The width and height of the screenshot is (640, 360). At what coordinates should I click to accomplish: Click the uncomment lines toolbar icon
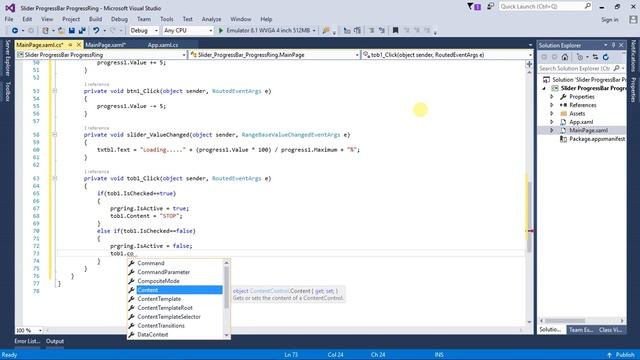click(x=382, y=30)
